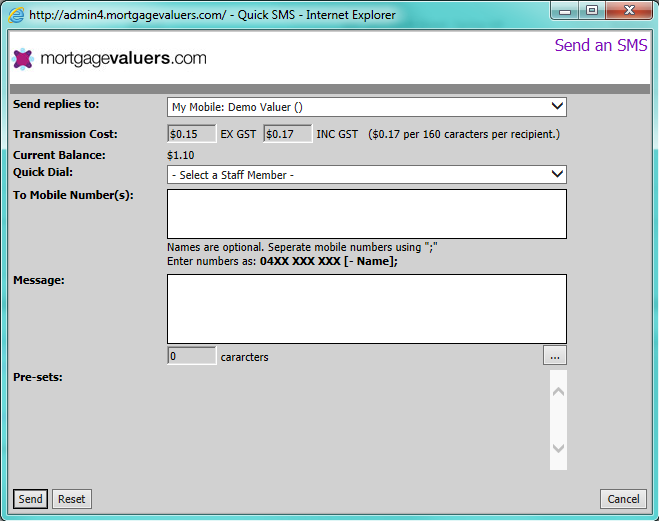
Task: Click the Pre-sets scroll up arrow
Action: (558, 392)
